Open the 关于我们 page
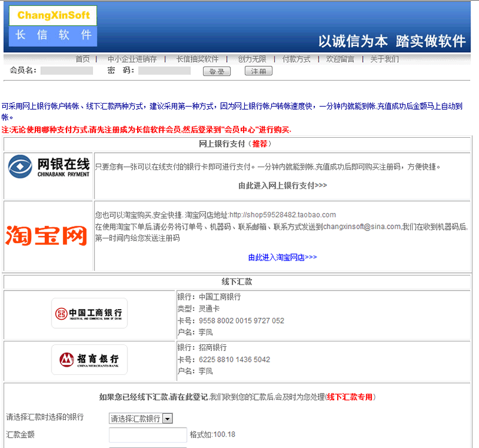 tap(384, 59)
